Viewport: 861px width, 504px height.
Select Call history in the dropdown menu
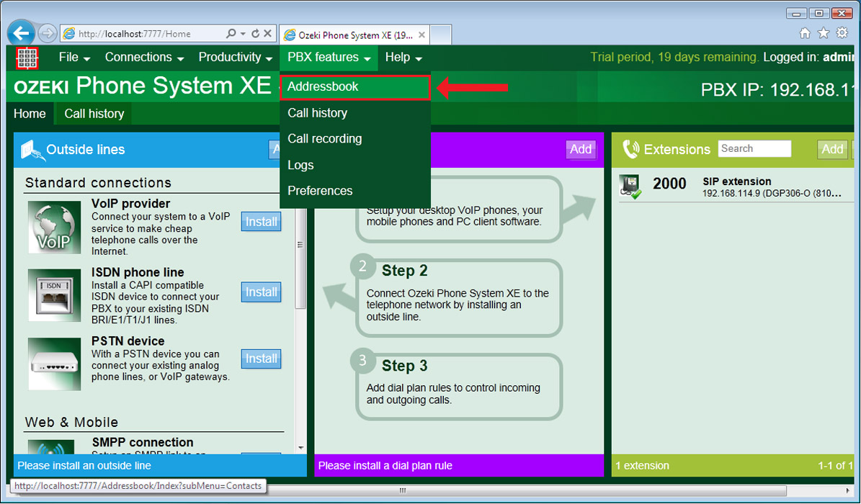(355, 113)
